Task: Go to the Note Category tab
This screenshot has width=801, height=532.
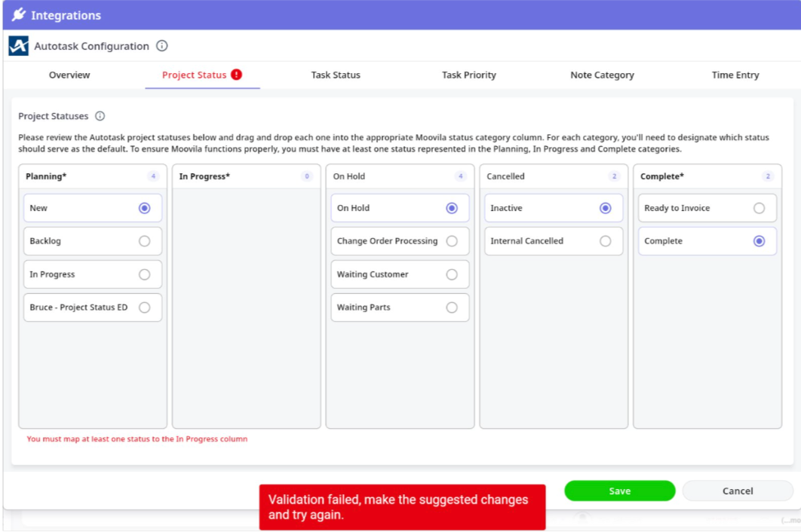Action: tap(602, 75)
